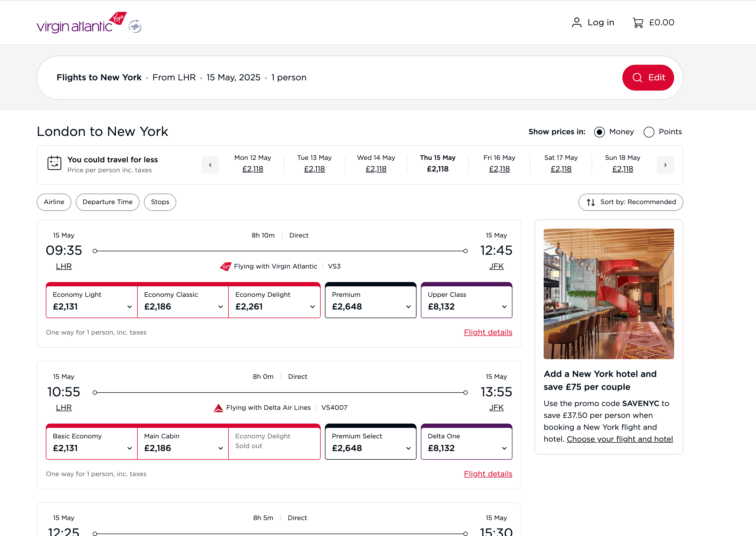Open the Airline filter
This screenshot has width=756, height=536.
click(x=54, y=202)
